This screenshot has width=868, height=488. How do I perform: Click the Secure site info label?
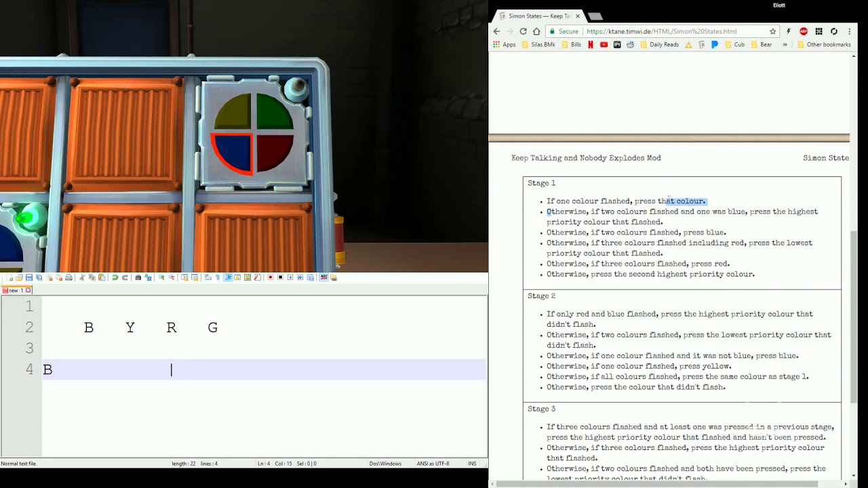click(564, 31)
